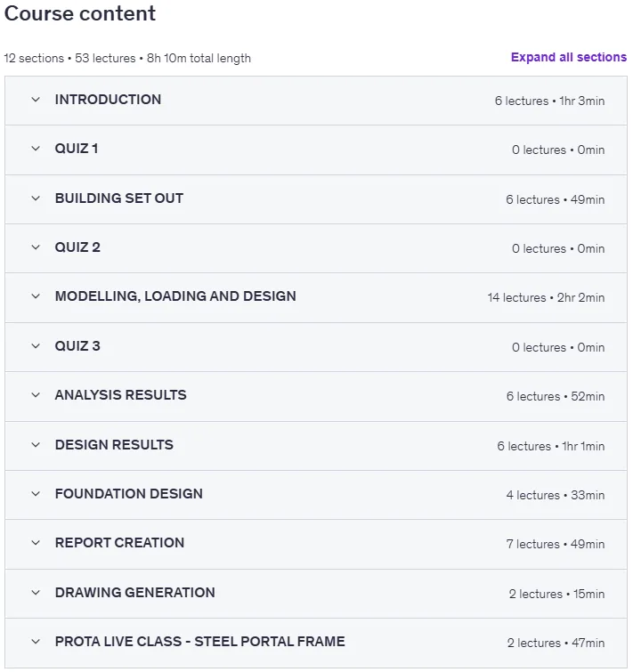Expand QUIZ 2 using its chevron

(36, 247)
